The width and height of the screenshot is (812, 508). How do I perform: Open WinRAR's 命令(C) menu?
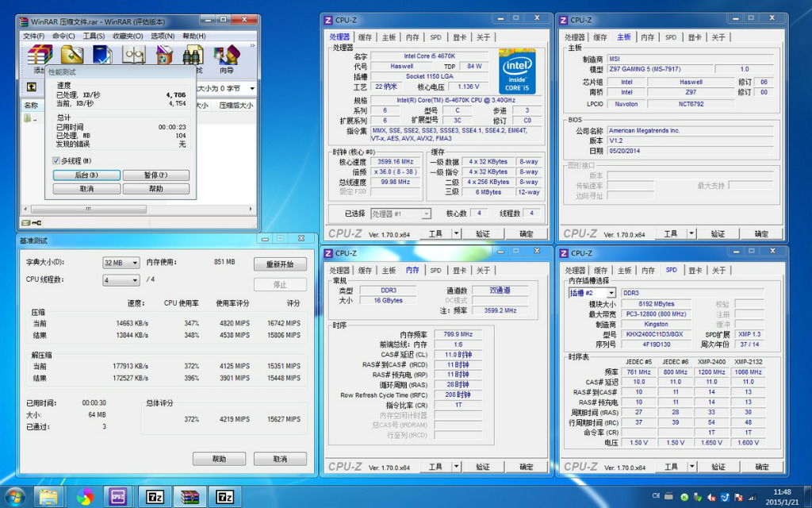point(63,37)
